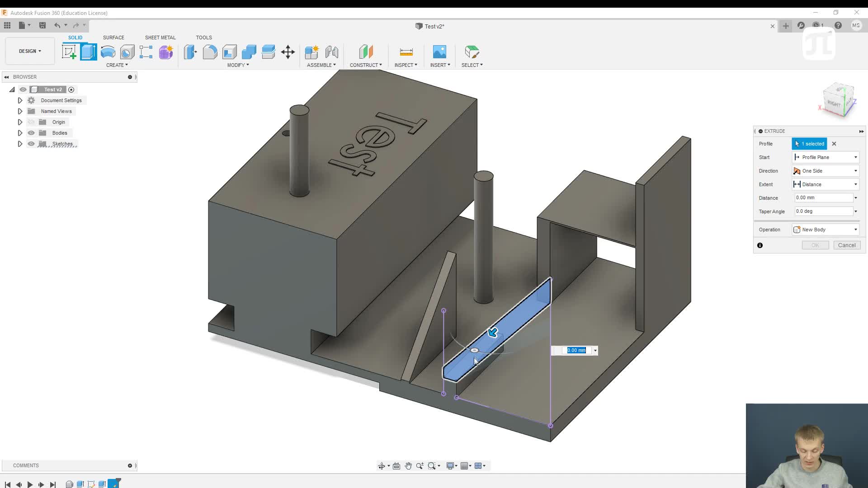The image size is (868, 488).
Task: Open the Data Panel grid icon
Action: [7, 25]
